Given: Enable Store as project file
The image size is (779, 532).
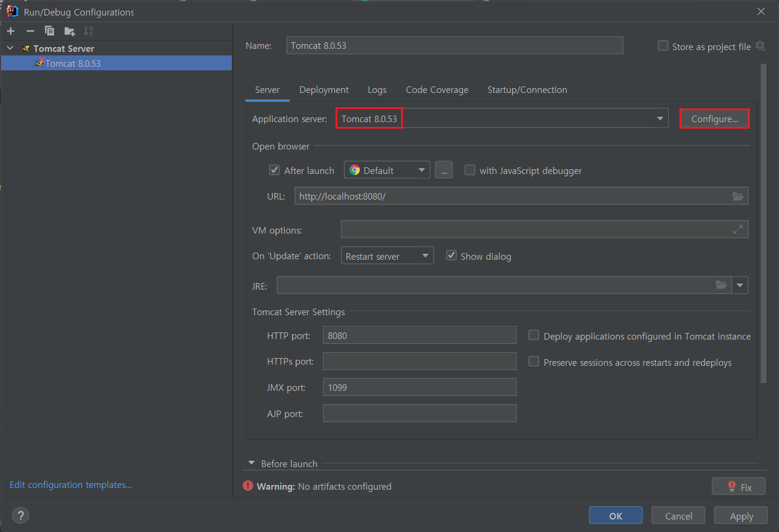Looking at the screenshot, I should pos(663,46).
